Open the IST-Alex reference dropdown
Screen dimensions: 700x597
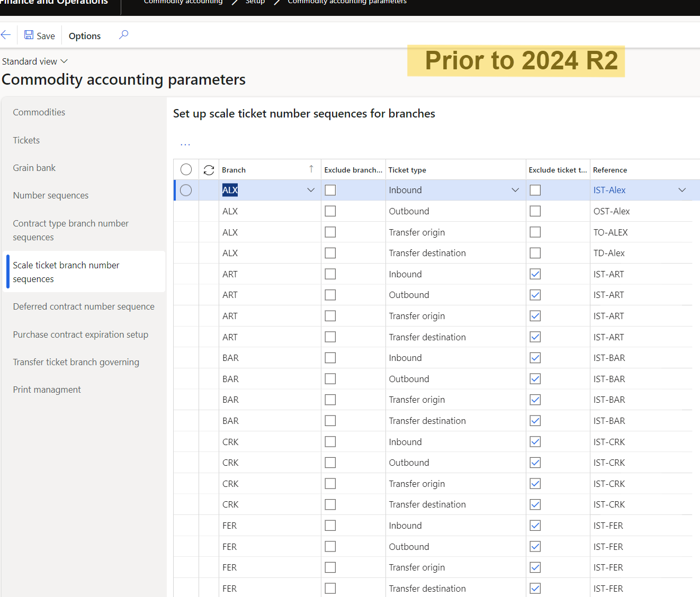point(682,189)
